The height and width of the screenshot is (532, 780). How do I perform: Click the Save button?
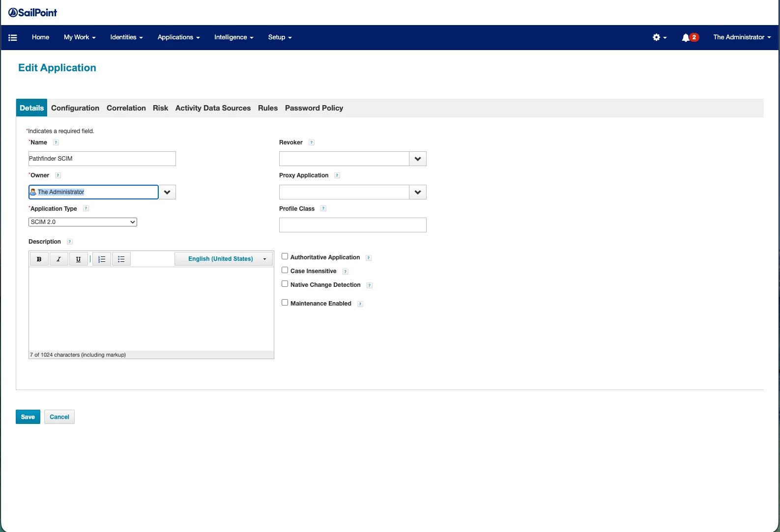(28, 417)
